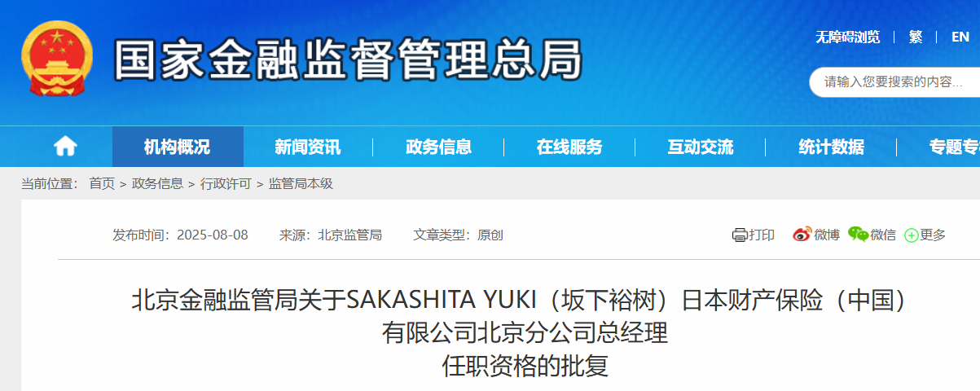Open the 机构概况 menu tab
This screenshot has height=391, width=980.
point(178,147)
